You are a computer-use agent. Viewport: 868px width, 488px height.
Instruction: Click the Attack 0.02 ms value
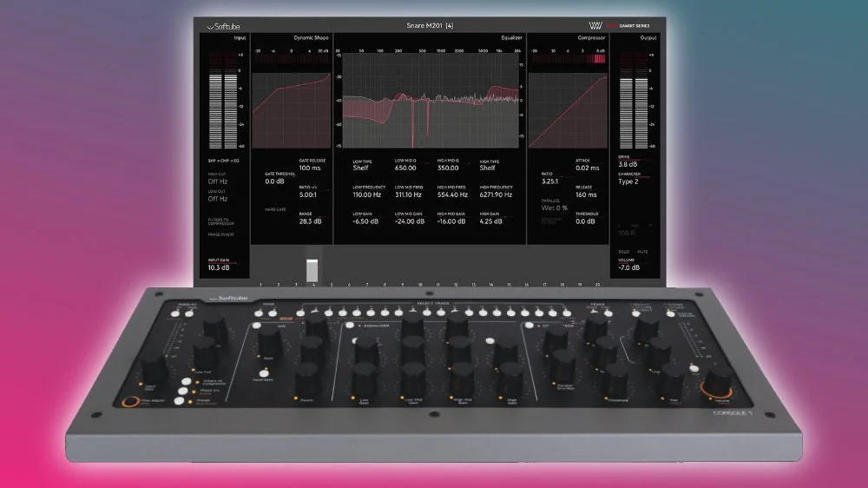tap(587, 168)
